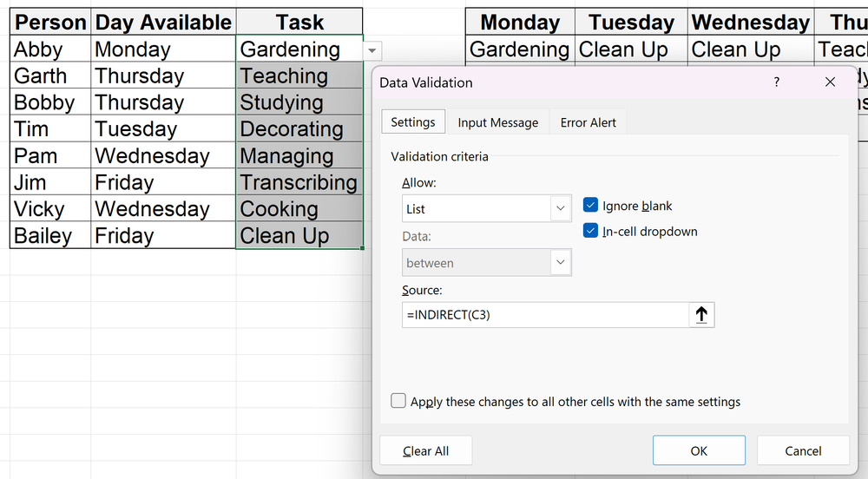This screenshot has height=479, width=868.
Task: Switch to the Input Message tab
Action: click(x=497, y=122)
